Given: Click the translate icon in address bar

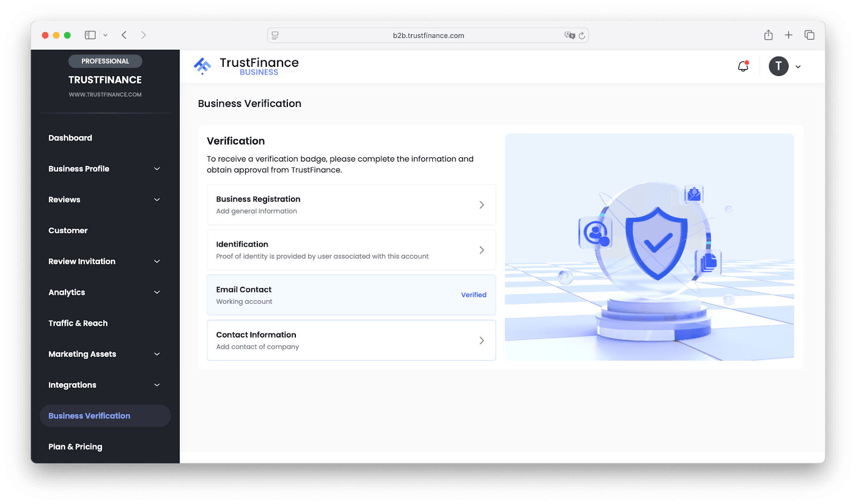Looking at the screenshot, I should tap(569, 35).
